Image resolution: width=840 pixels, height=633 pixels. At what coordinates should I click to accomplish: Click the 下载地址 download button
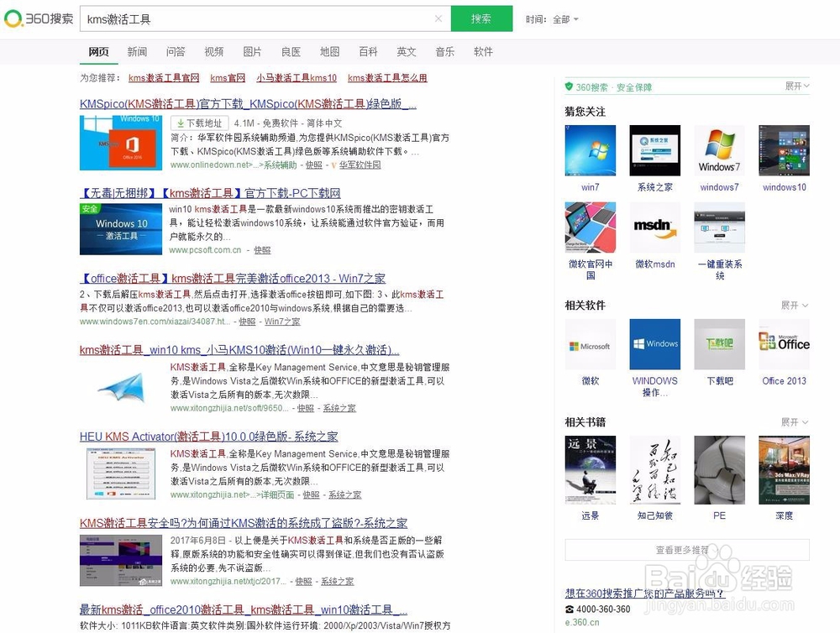coord(200,123)
